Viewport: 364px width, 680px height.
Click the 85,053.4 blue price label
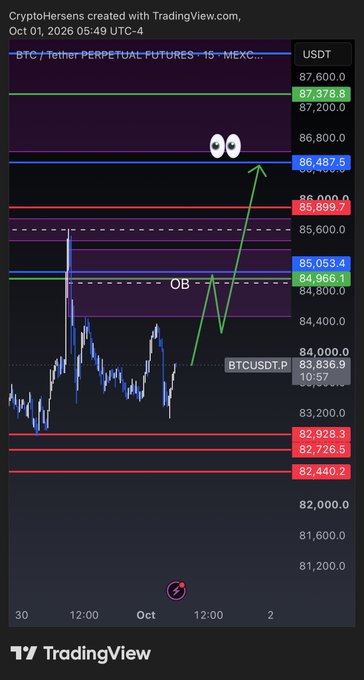click(x=321, y=263)
